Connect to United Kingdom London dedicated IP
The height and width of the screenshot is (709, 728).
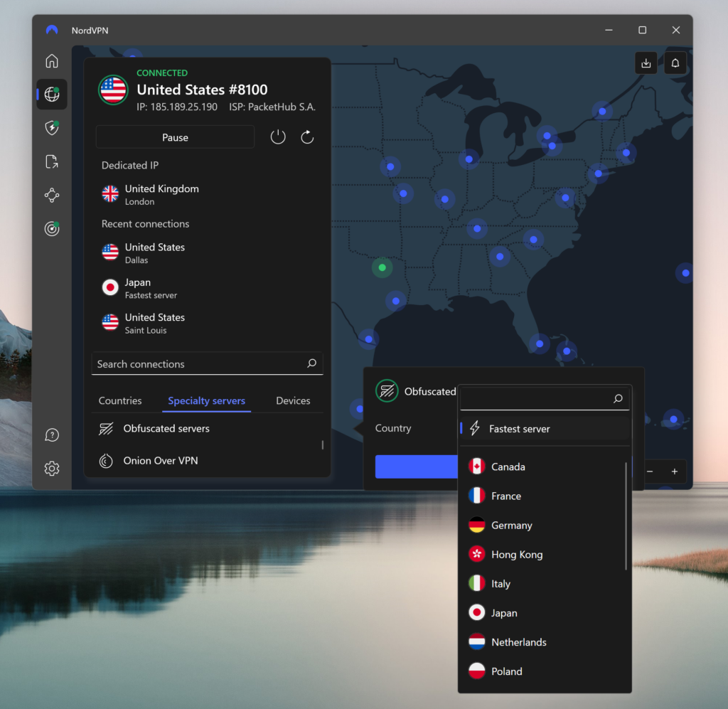[x=208, y=195]
